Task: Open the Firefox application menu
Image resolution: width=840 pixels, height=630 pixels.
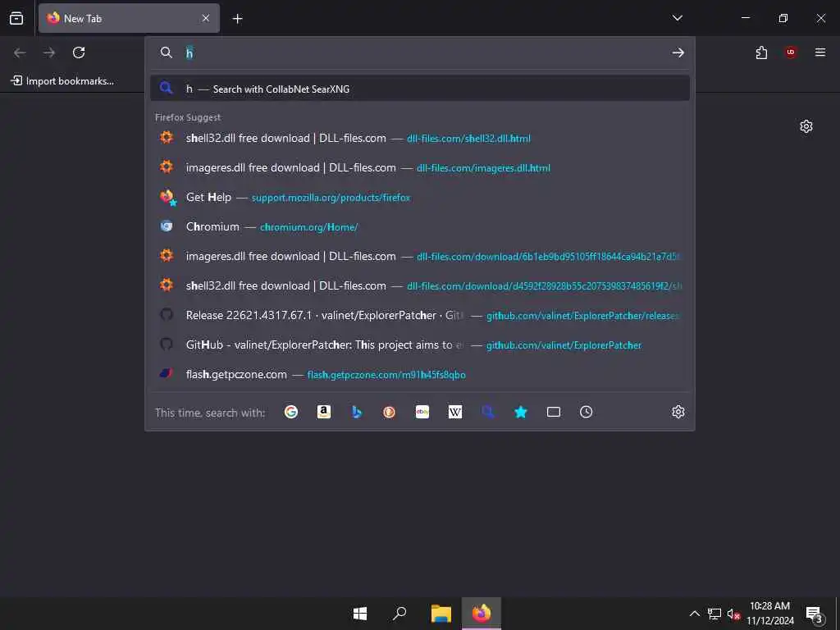Action: click(x=820, y=52)
